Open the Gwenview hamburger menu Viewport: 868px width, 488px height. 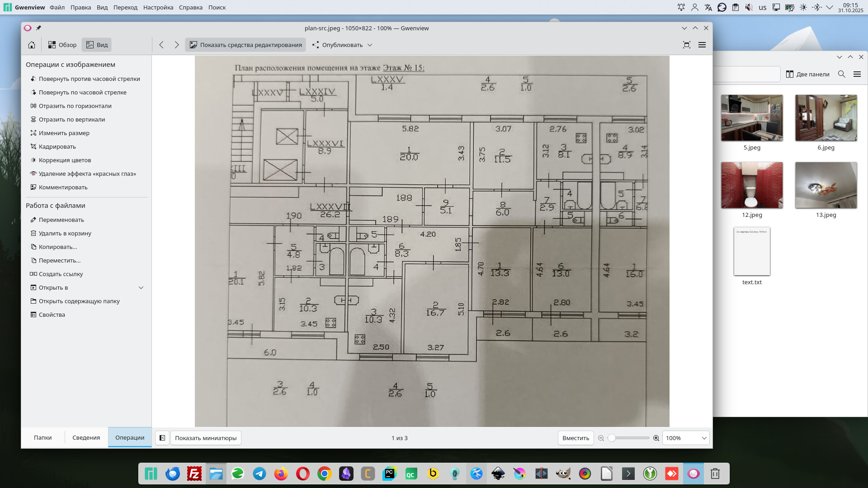702,45
